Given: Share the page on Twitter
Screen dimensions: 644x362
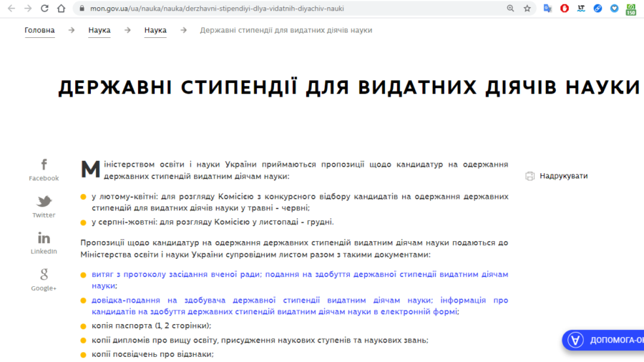Looking at the screenshot, I should coord(44,207).
